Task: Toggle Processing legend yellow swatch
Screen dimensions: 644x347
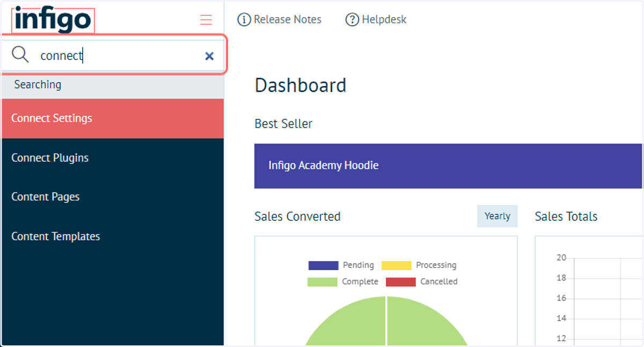Action: click(396, 265)
